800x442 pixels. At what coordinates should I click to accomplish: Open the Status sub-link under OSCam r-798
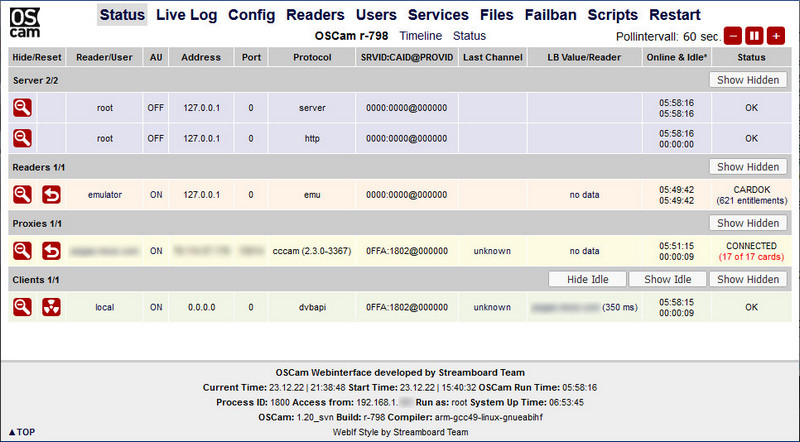coord(469,36)
